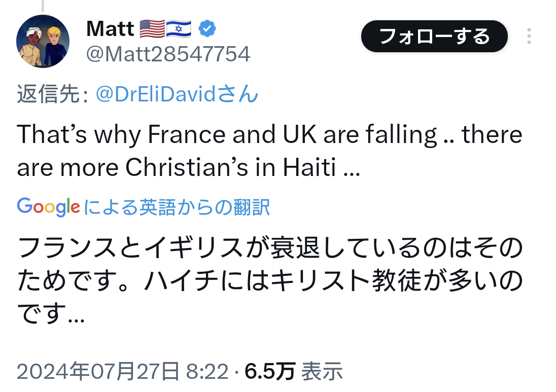Open the @Matt28547754 handle link

[x=168, y=54]
